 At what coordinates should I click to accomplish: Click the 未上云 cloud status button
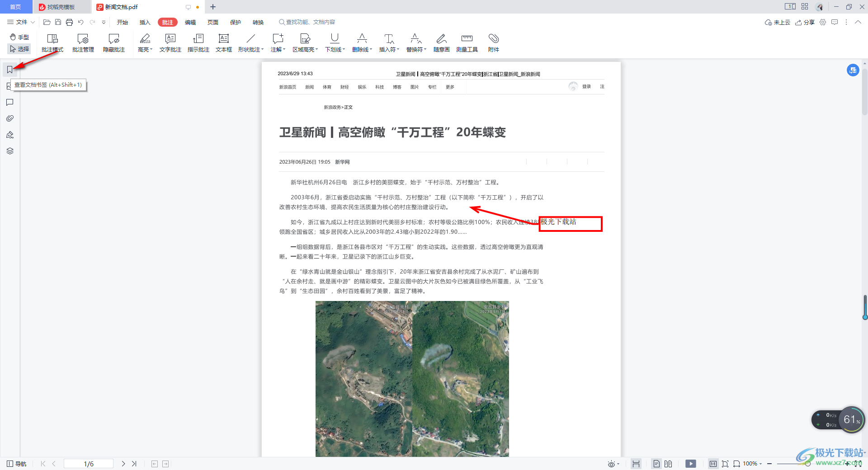[x=778, y=22]
